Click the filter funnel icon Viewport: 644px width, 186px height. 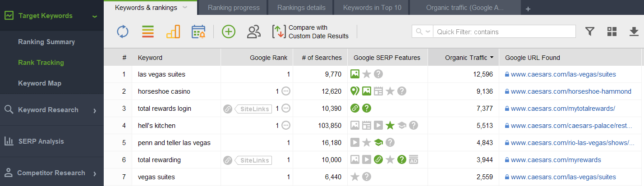pos(589,31)
